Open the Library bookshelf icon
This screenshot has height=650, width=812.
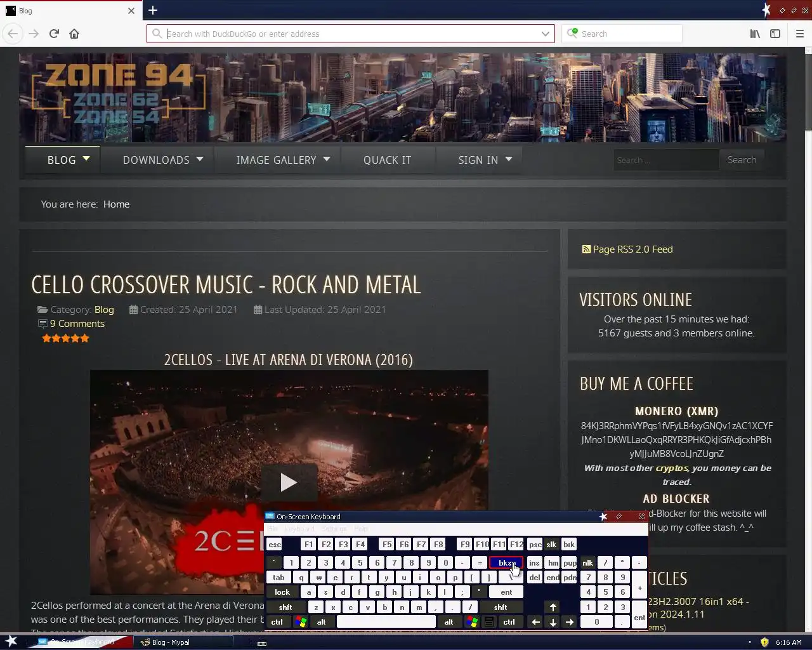(x=755, y=34)
